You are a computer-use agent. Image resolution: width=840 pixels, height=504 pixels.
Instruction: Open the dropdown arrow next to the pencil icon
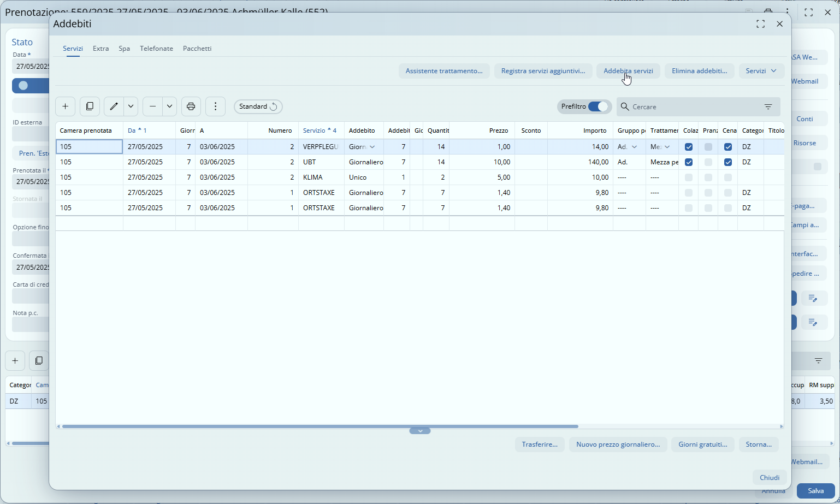pyautogui.click(x=131, y=106)
